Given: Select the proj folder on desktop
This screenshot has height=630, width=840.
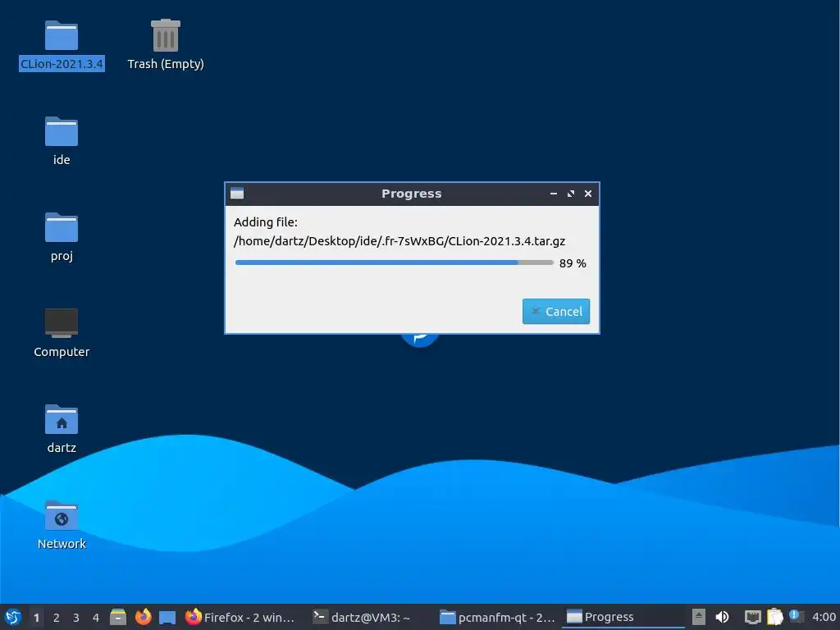Looking at the screenshot, I should click(62, 237).
